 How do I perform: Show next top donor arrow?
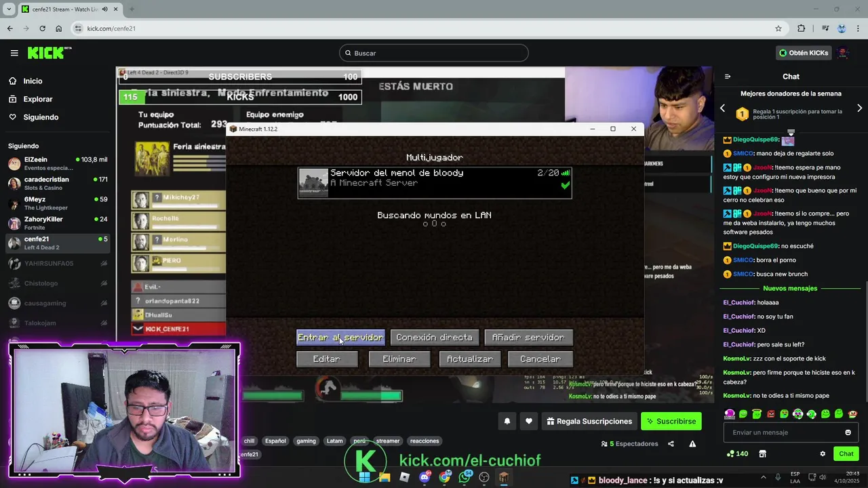tap(860, 108)
